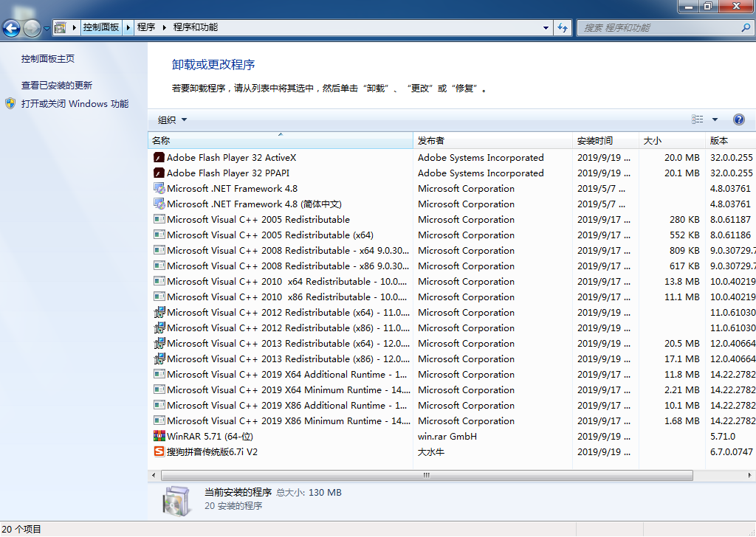The image size is (756, 537).
Task: Select Visual C++ 2013 Redistributable (x64) icon
Action: point(159,344)
